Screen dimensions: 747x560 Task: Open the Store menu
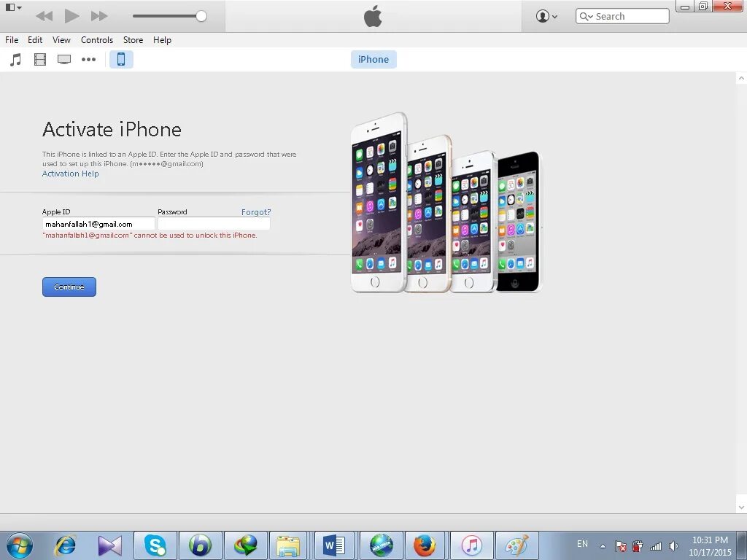[x=133, y=40]
